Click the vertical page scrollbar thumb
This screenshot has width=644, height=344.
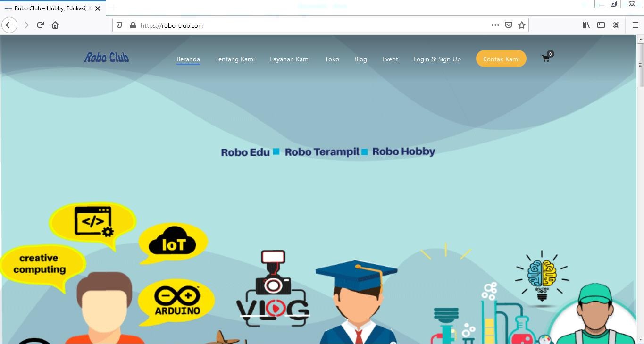pos(640,65)
